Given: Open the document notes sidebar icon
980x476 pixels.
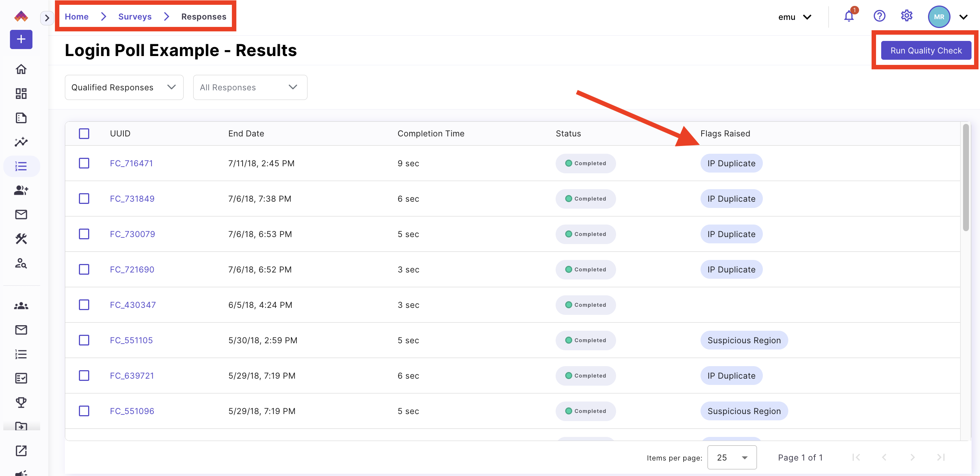Looking at the screenshot, I should pyautogui.click(x=21, y=118).
